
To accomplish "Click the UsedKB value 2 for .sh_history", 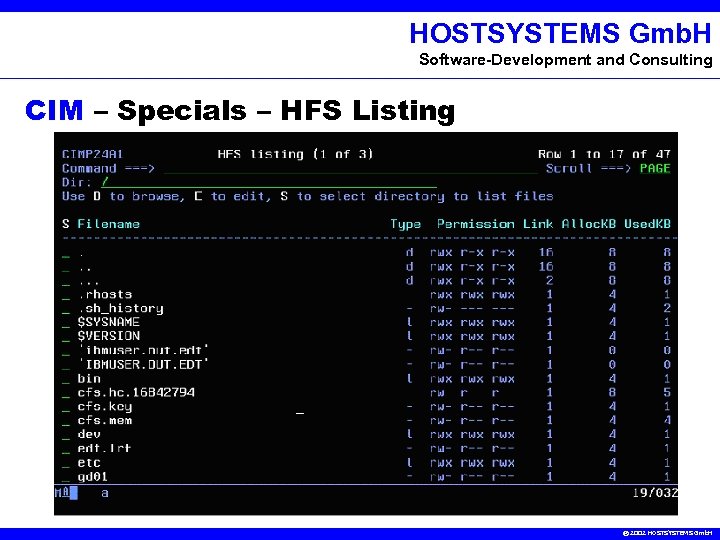I will (x=667, y=309).
